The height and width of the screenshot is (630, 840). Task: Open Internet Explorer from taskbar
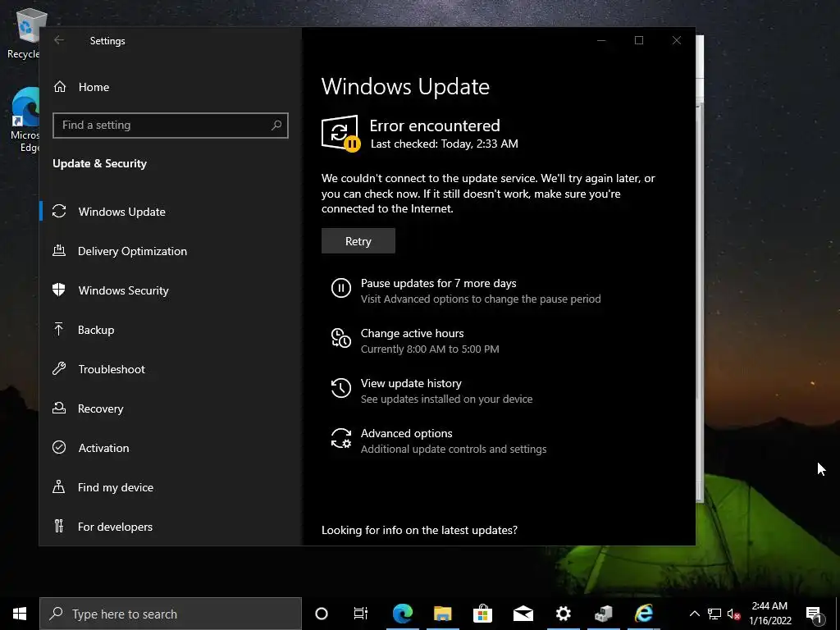tap(643, 614)
